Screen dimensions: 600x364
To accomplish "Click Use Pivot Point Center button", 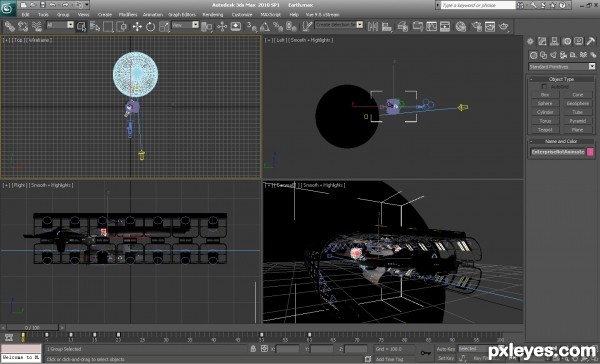I will (x=207, y=26).
